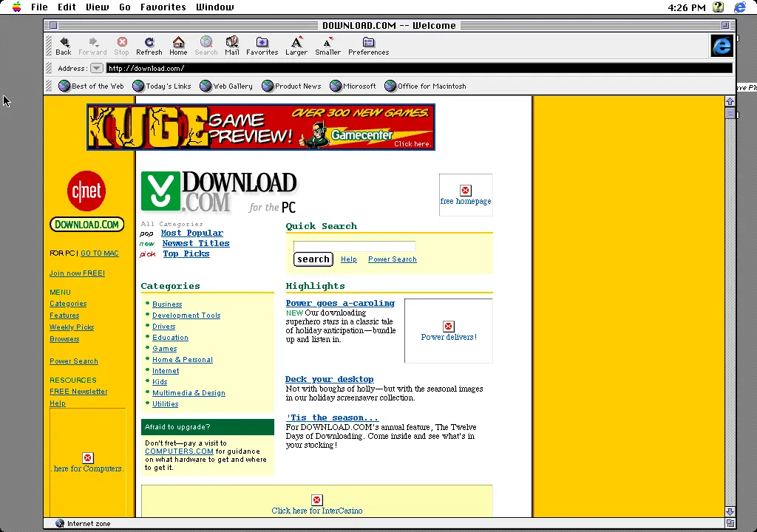
Task: Click the Refresh icon in the toolbar
Action: click(x=149, y=44)
